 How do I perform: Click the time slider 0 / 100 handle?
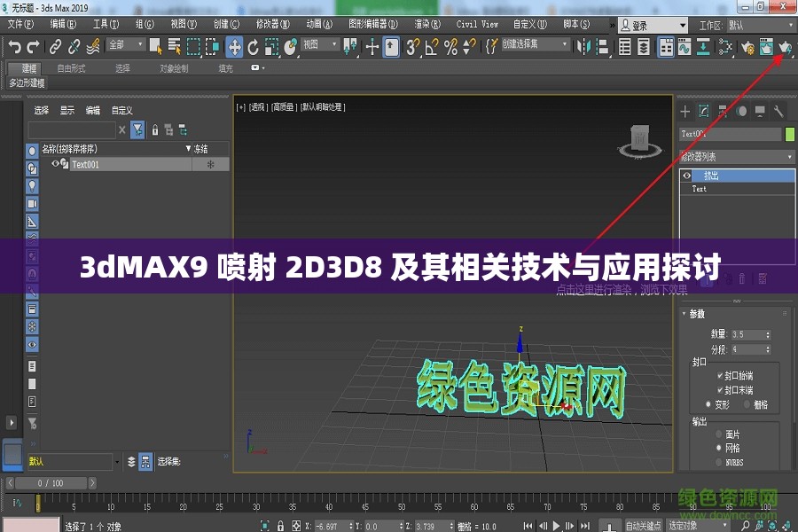coord(51,483)
